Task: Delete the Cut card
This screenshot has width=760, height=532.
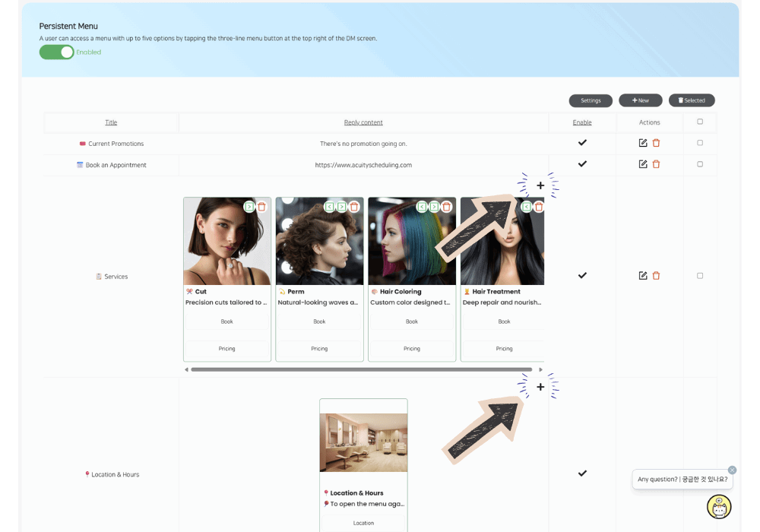Action: point(261,207)
